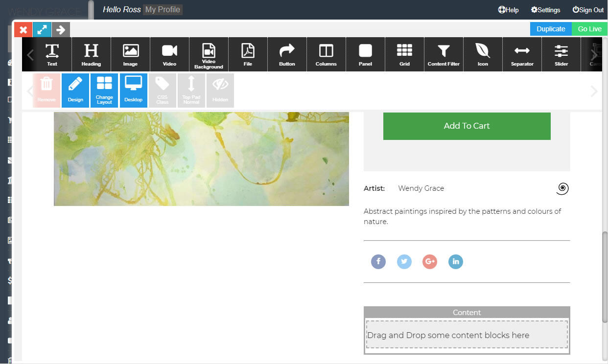Toggle the Hidden visibility option

coord(220,91)
